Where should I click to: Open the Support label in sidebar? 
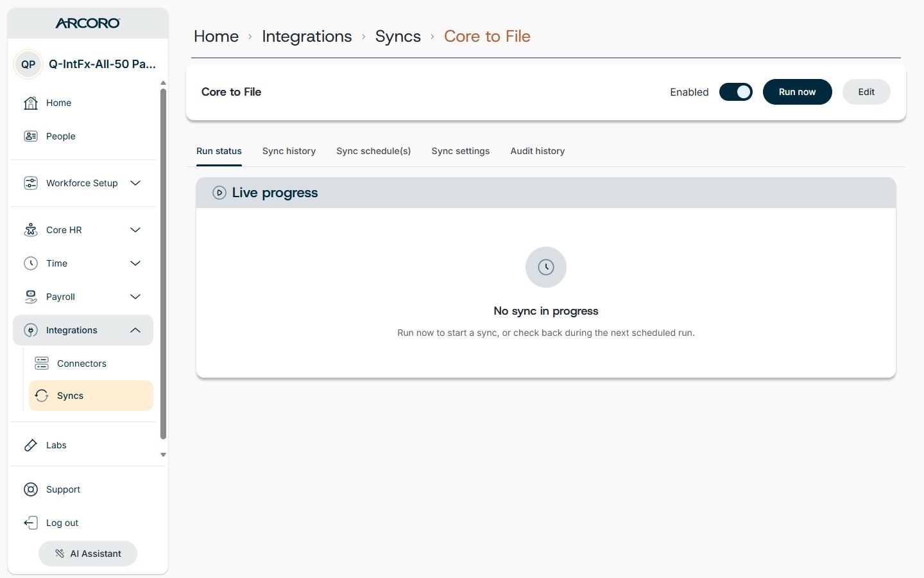point(63,489)
